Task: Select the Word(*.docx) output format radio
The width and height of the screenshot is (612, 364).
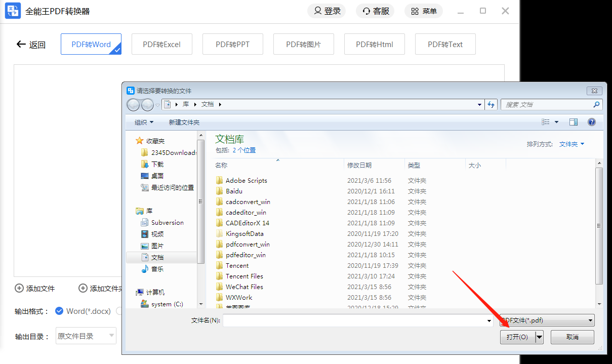Action: pyautogui.click(x=59, y=311)
